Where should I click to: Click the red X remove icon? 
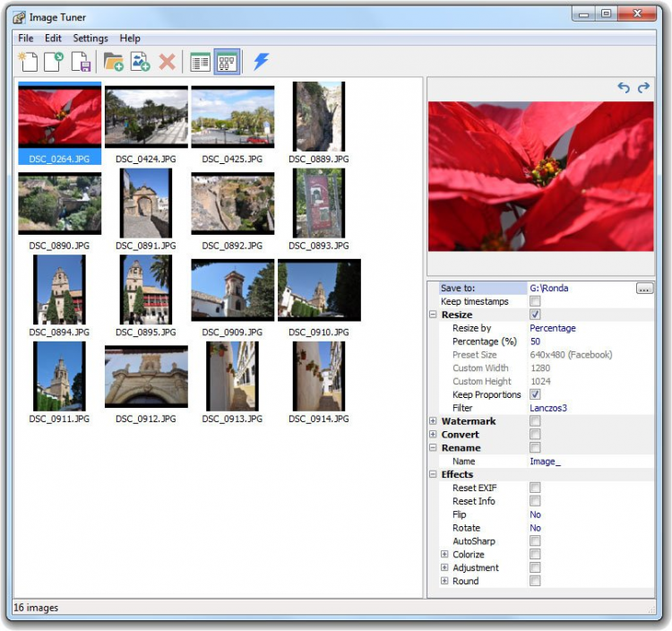click(168, 62)
